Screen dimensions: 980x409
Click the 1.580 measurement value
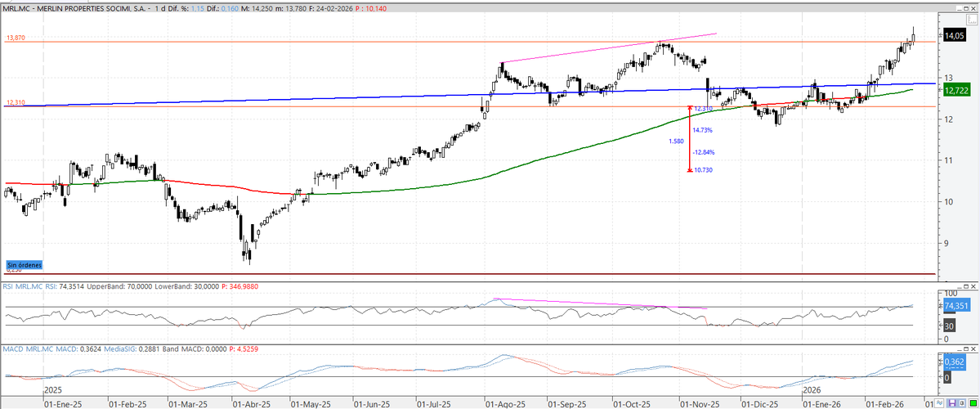coord(676,142)
